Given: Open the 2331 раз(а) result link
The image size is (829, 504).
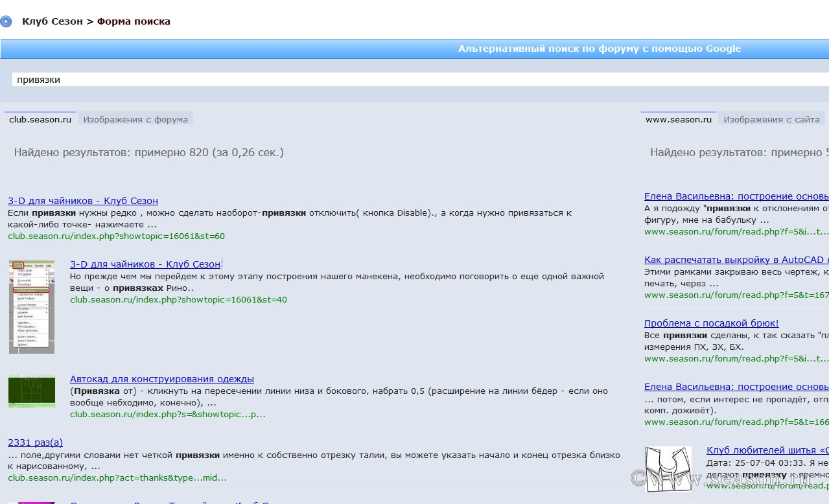Looking at the screenshot, I should tap(35, 442).
